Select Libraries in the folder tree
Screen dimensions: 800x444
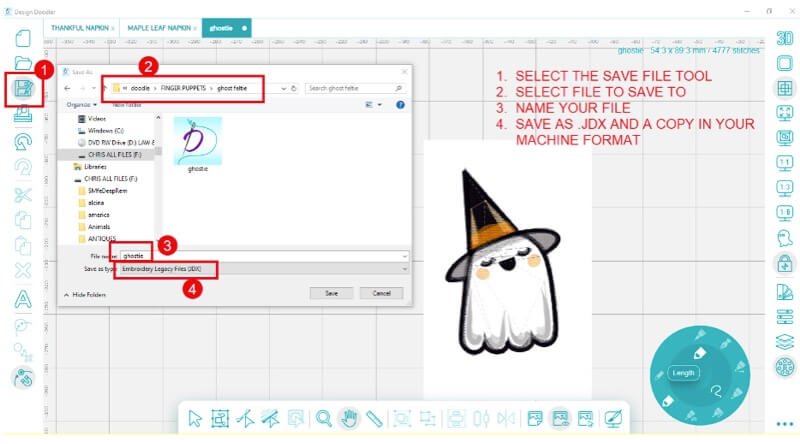pyautogui.click(x=90, y=167)
